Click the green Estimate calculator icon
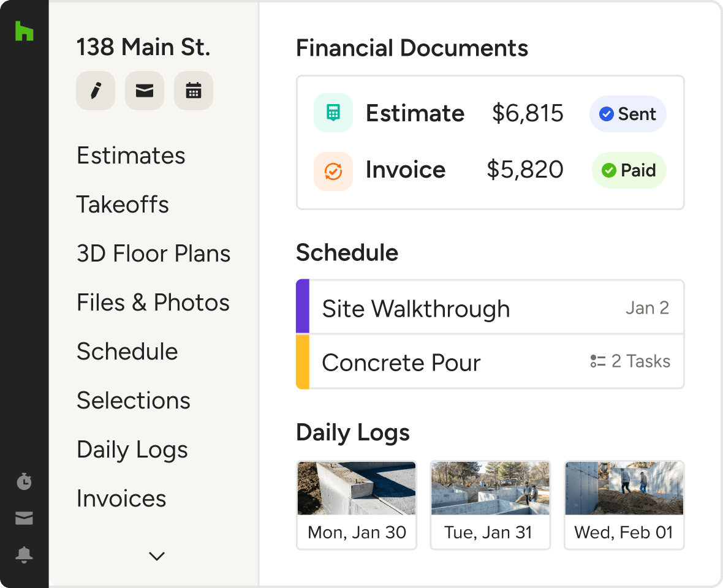 [x=333, y=113]
